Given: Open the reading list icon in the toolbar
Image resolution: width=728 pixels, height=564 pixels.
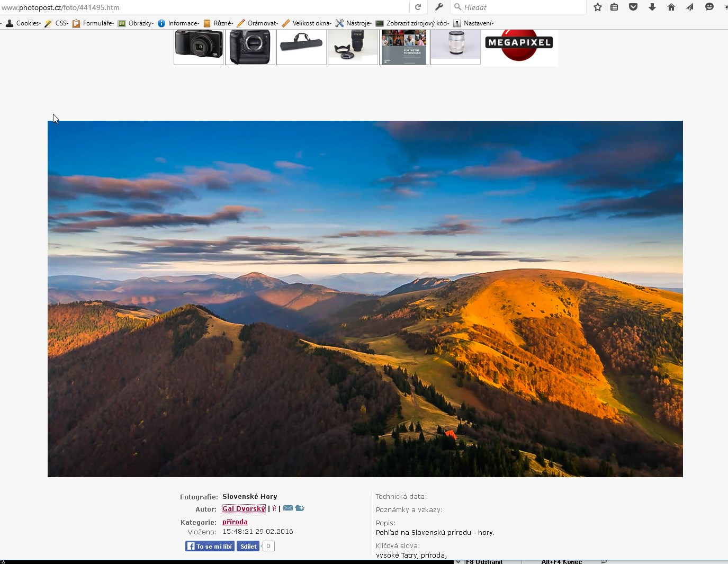Looking at the screenshot, I should [614, 7].
